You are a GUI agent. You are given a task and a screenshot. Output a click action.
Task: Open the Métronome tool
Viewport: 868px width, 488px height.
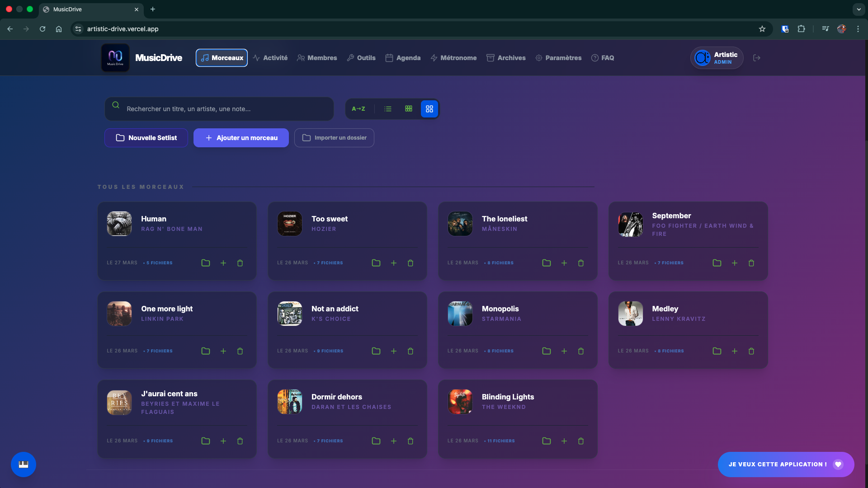[453, 58]
